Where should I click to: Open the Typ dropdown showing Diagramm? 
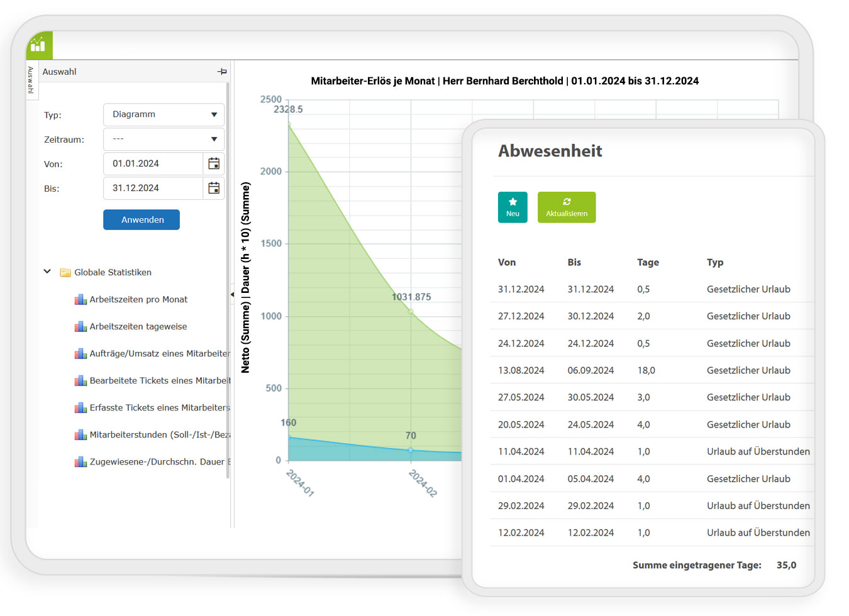click(x=164, y=114)
